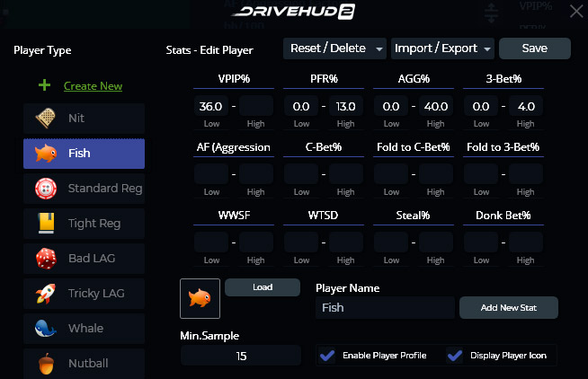The height and width of the screenshot is (379, 588).
Task: Click the AF Aggression High field
Action: (x=256, y=173)
